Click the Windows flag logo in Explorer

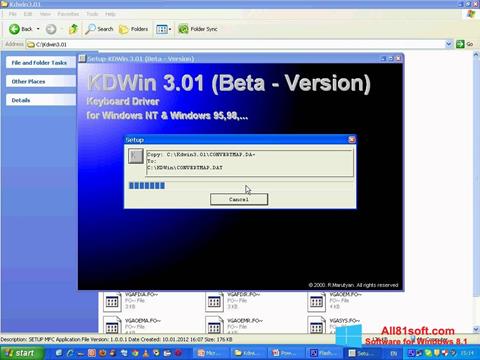471,14
